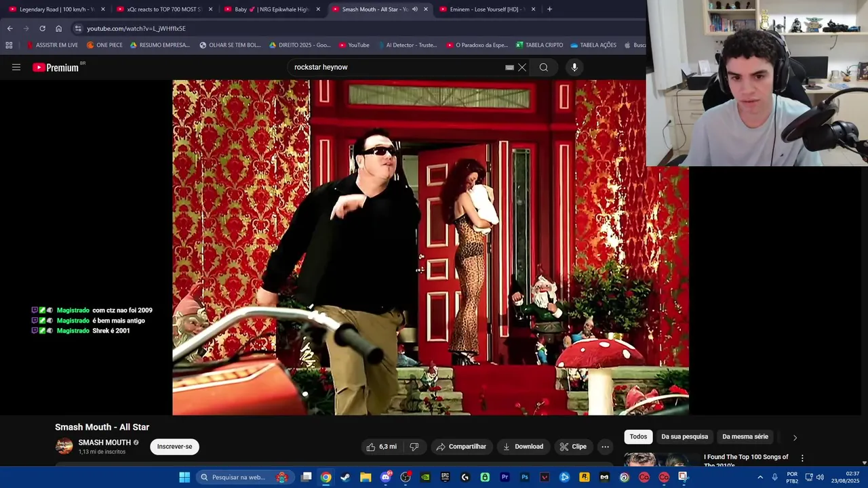Mute the Smash Mouth tab via speaker icon
The image size is (868, 488).
coord(415,9)
